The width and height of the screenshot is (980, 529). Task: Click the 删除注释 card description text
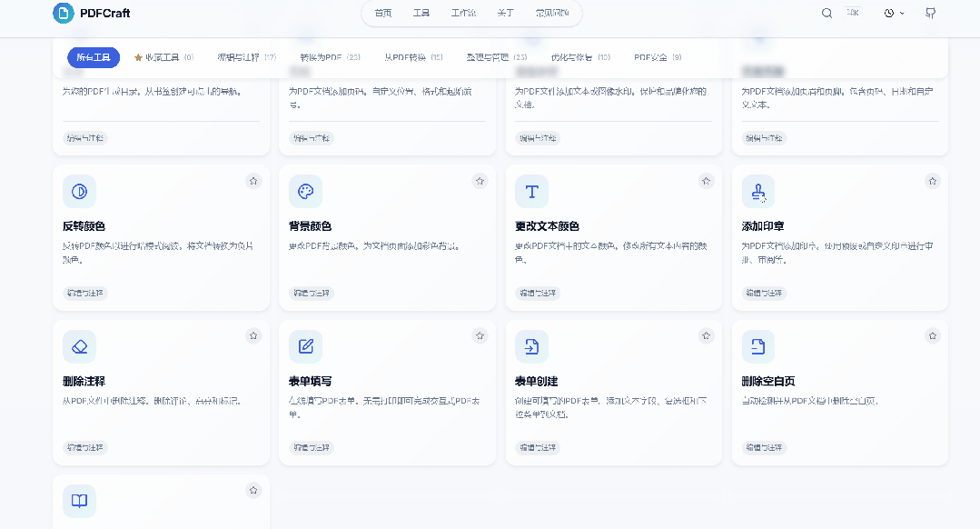[152, 401]
